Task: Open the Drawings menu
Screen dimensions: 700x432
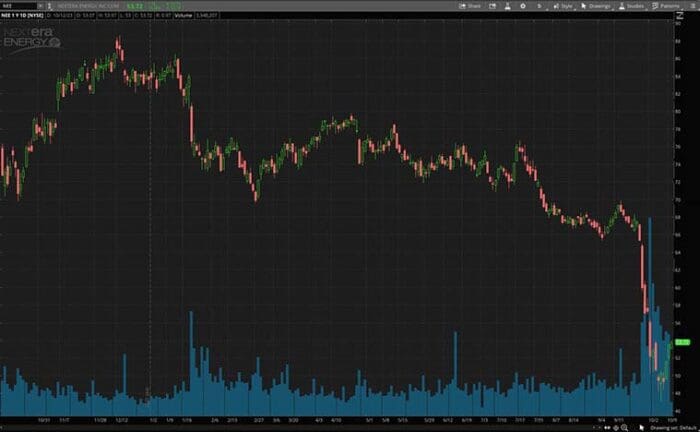Action: coord(596,6)
